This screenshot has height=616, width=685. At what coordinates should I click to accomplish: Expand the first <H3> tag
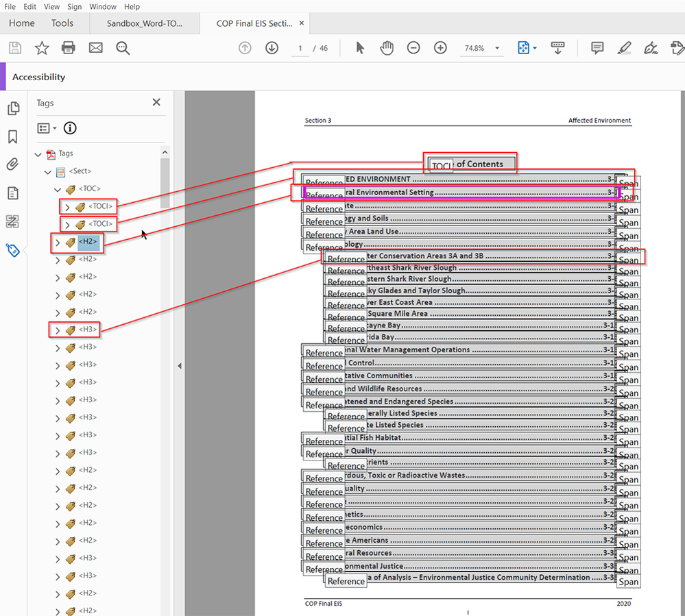(x=58, y=330)
